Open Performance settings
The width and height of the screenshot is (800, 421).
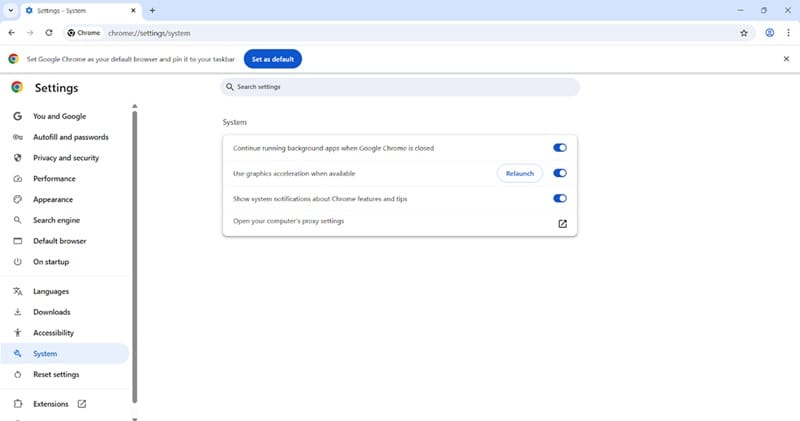tap(55, 179)
